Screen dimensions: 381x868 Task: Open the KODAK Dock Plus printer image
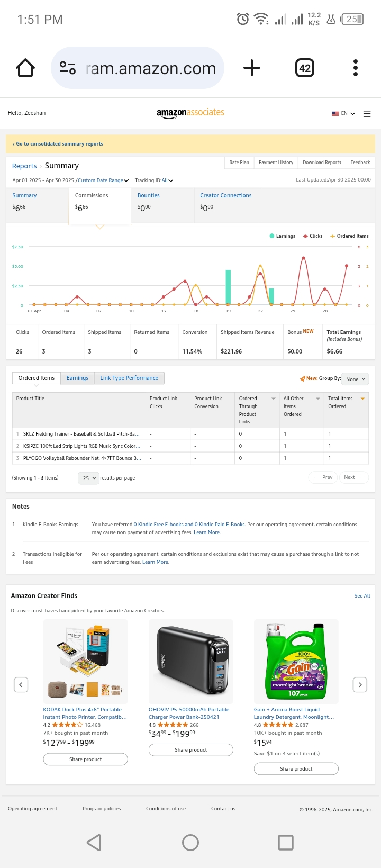pyautogui.click(x=85, y=661)
